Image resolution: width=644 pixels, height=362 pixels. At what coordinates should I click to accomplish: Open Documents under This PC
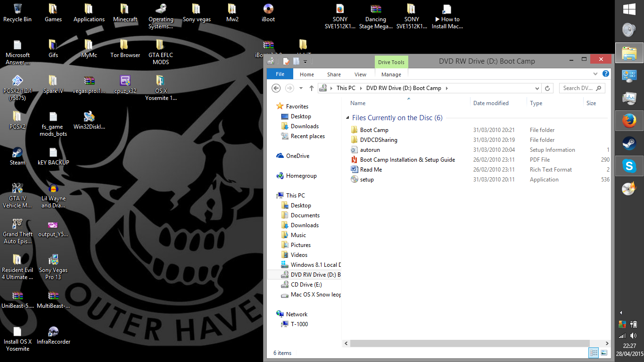pyautogui.click(x=305, y=215)
